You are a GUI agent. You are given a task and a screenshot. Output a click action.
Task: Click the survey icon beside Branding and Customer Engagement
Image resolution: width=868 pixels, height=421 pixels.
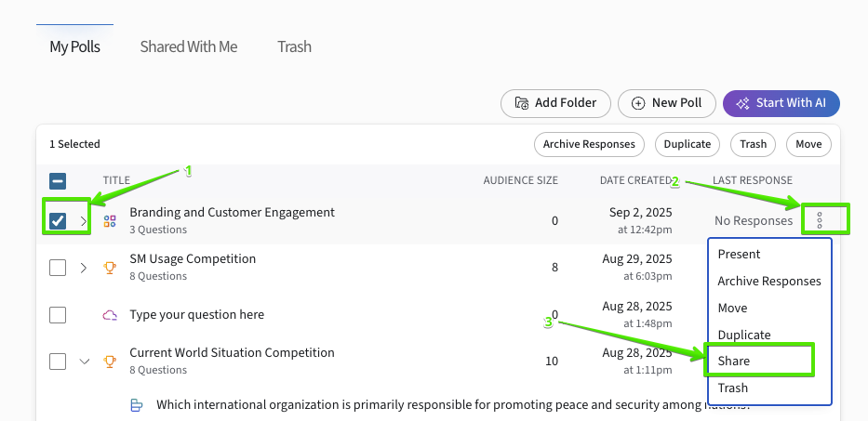click(110, 221)
